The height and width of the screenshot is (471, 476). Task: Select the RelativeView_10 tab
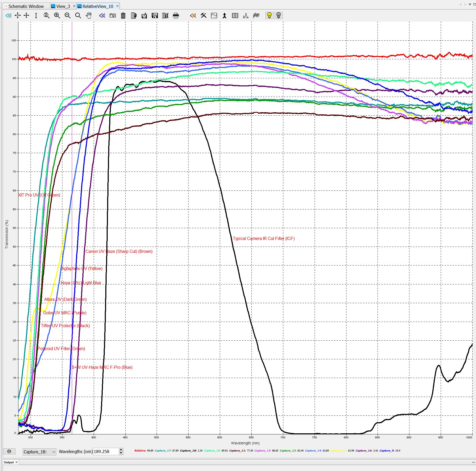coord(98,6)
